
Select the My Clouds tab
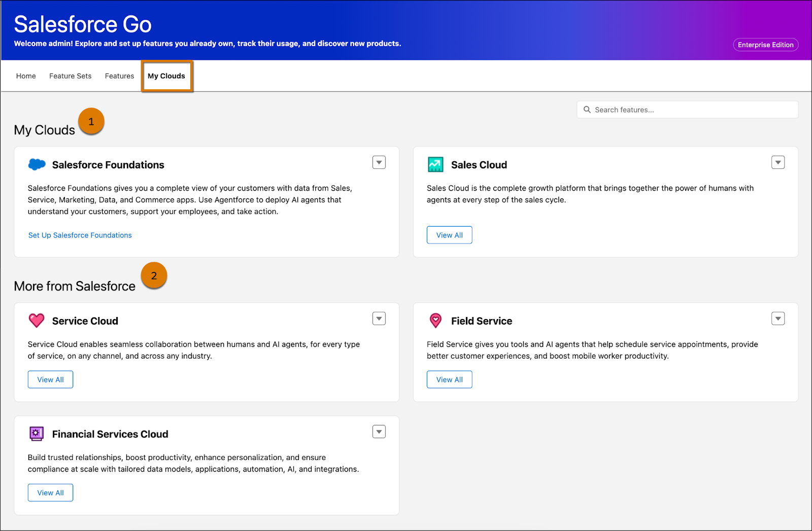tap(166, 76)
